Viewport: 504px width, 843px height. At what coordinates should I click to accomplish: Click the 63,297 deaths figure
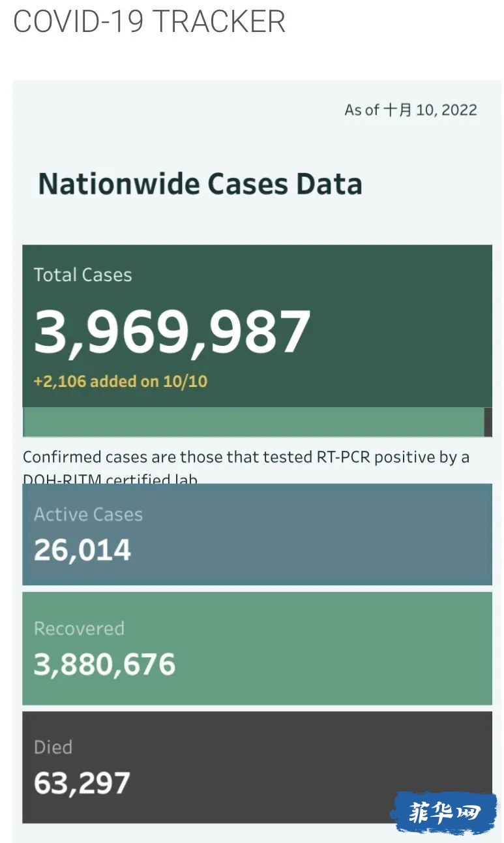click(82, 784)
